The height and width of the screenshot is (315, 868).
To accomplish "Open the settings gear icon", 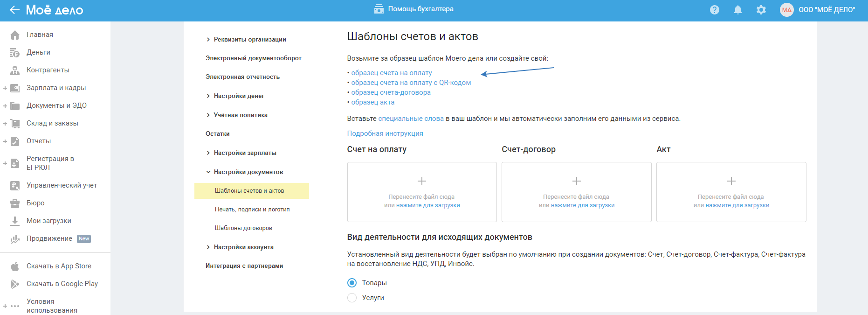I will tap(761, 10).
